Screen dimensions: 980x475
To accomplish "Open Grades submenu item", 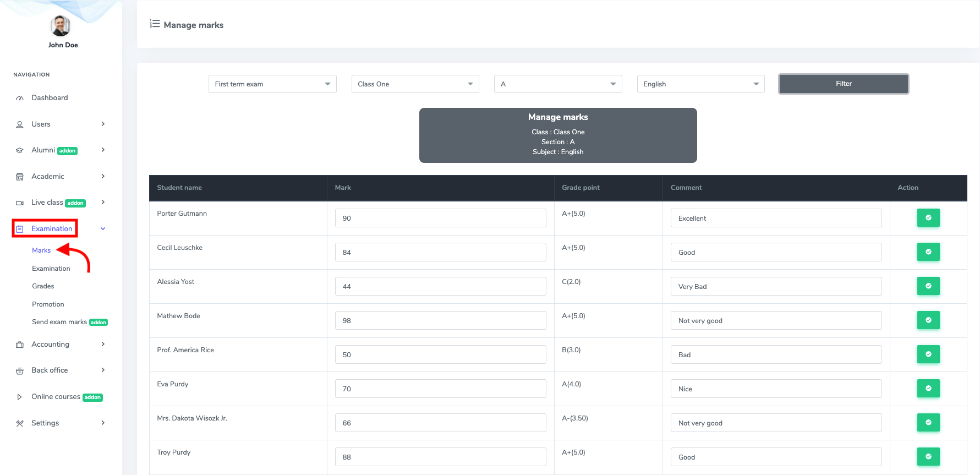I will [x=43, y=286].
